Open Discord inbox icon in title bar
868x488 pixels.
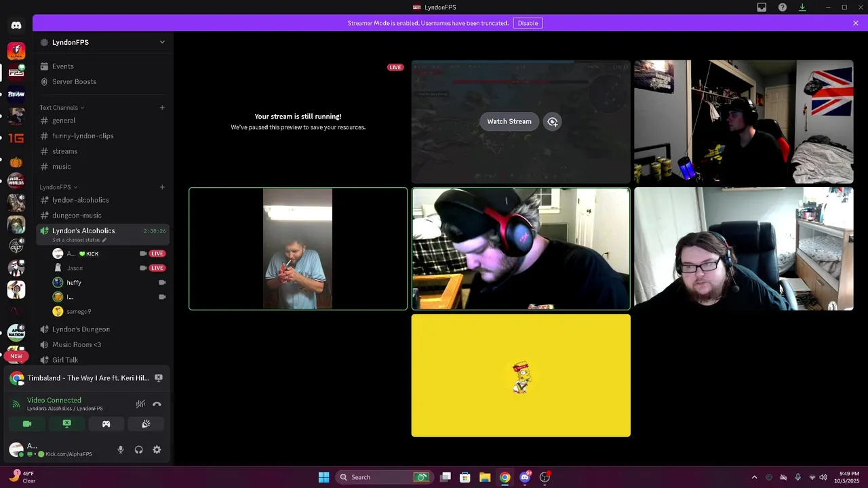tap(762, 7)
